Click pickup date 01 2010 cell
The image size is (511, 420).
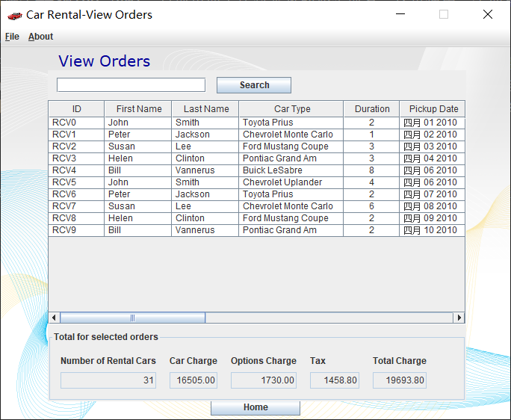(432, 123)
